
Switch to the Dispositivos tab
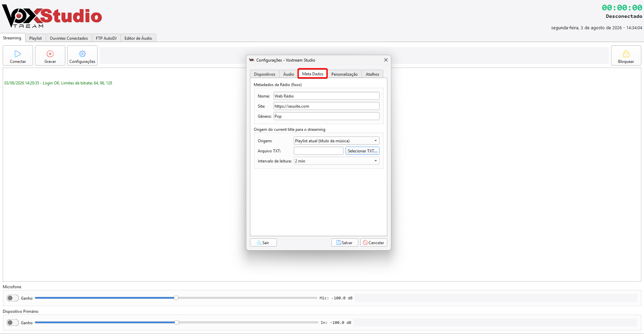click(264, 74)
